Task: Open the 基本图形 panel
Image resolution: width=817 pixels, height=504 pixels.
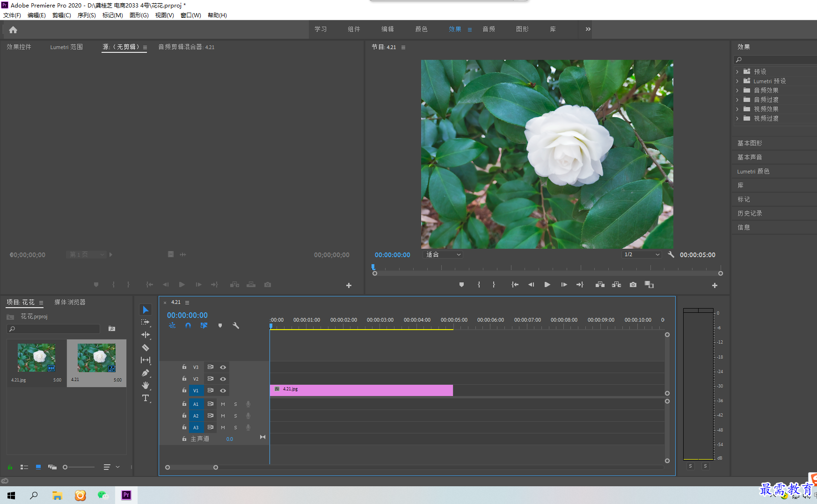Action: (750, 143)
